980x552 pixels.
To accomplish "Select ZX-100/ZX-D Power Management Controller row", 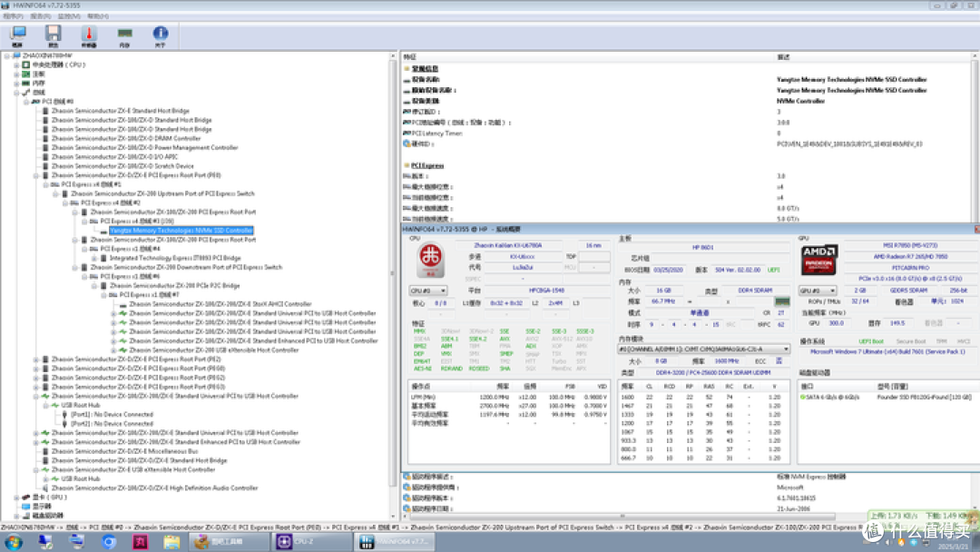I will coord(144,148).
